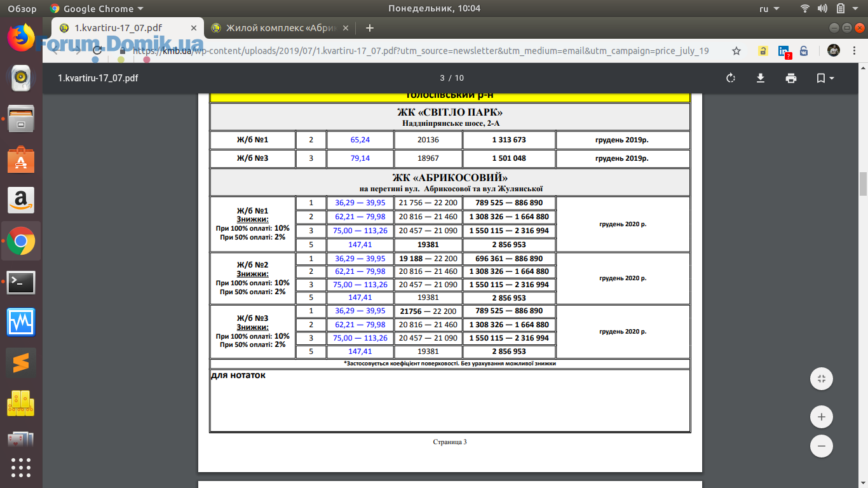Screen dimensions: 868x488
Task: Click the price 1 313 673 cell
Action: pyautogui.click(x=509, y=140)
